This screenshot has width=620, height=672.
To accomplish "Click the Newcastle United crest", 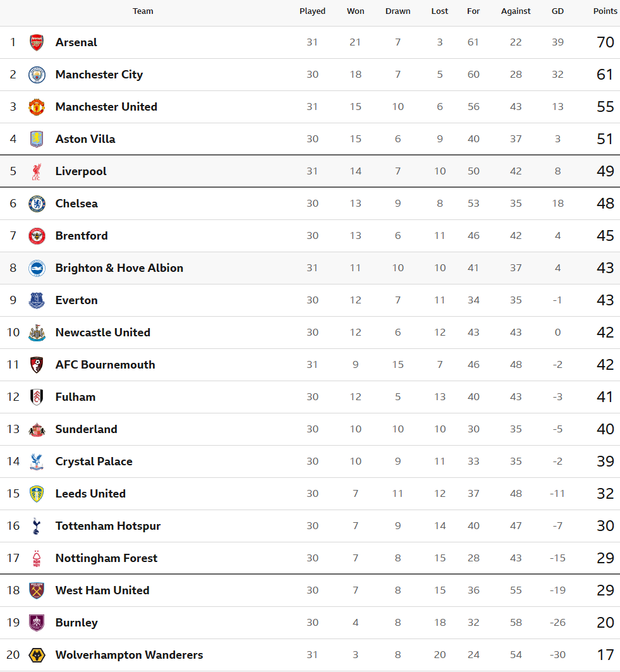I will point(37,333).
